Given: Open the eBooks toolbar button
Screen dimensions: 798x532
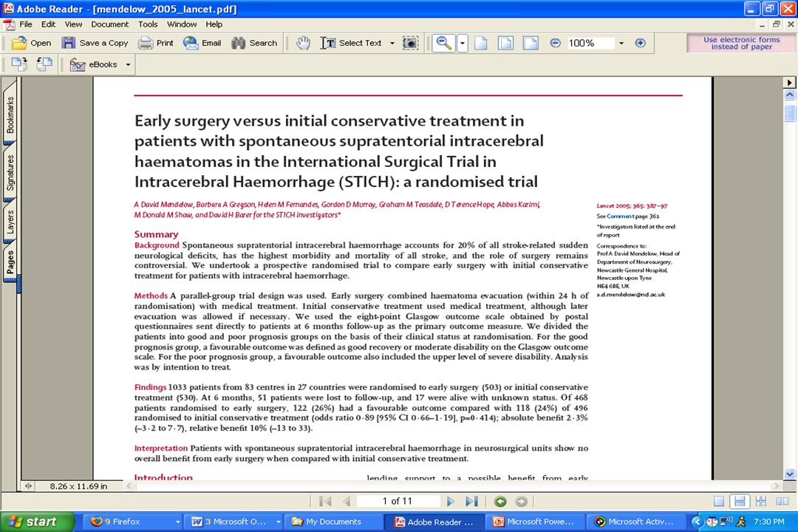Looking at the screenshot, I should (94, 65).
